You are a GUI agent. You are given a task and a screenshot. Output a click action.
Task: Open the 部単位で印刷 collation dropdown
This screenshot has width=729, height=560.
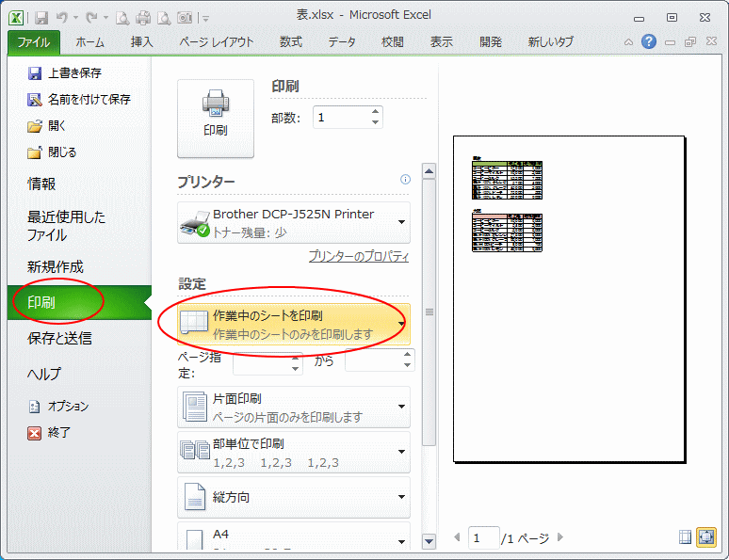(294, 452)
